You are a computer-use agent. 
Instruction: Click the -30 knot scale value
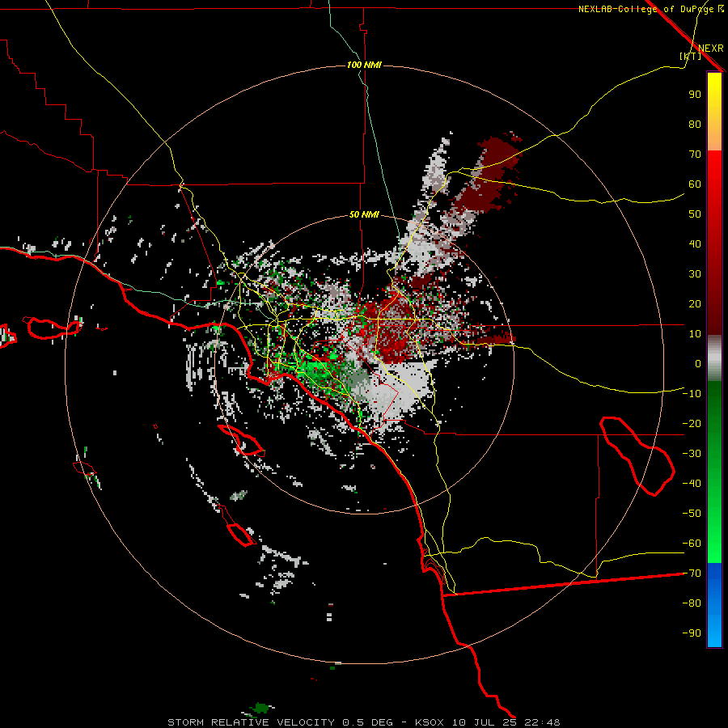692,454
